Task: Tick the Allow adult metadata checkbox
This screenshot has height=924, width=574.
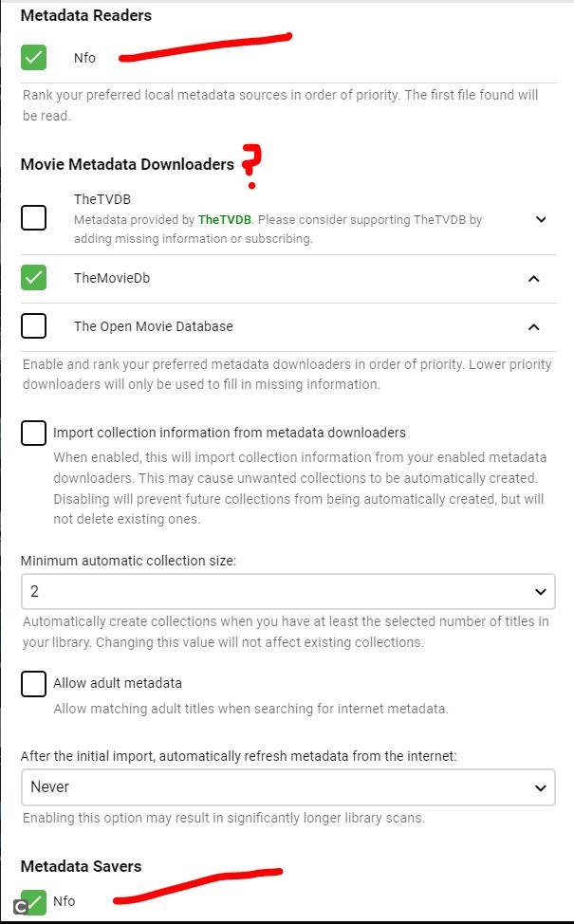Action: click(34, 683)
